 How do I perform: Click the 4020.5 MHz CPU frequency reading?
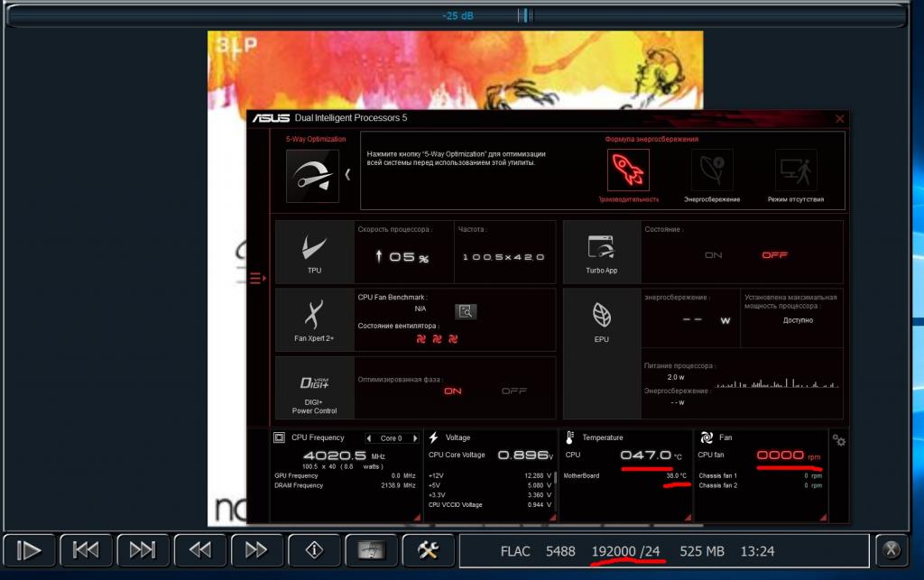[x=344, y=456]
